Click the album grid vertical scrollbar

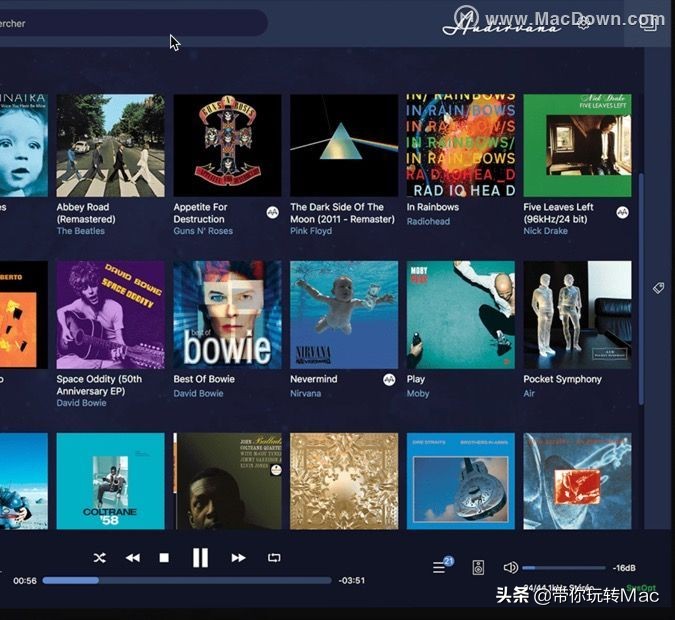click(641, 288)
